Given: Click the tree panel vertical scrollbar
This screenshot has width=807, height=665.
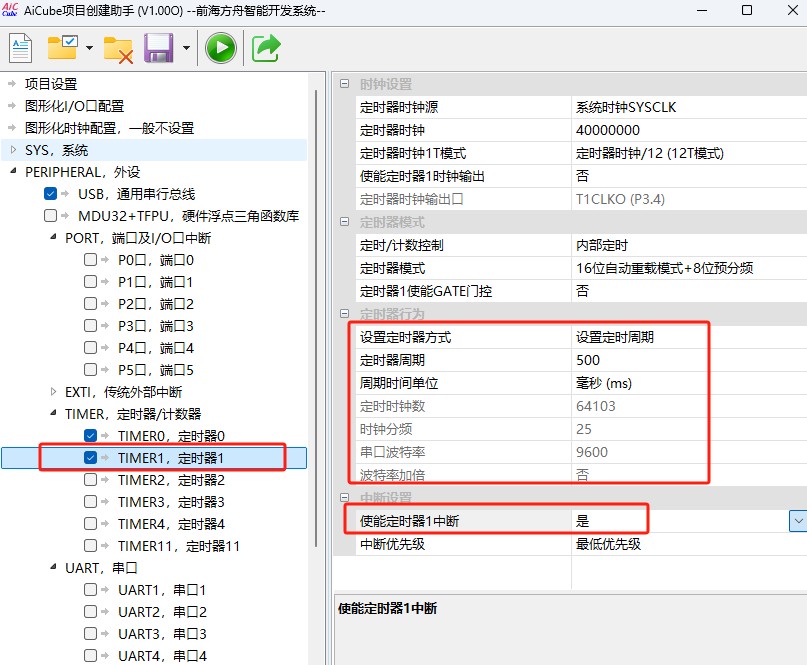Looking at the screenshot, I should (x=316, y=319).
